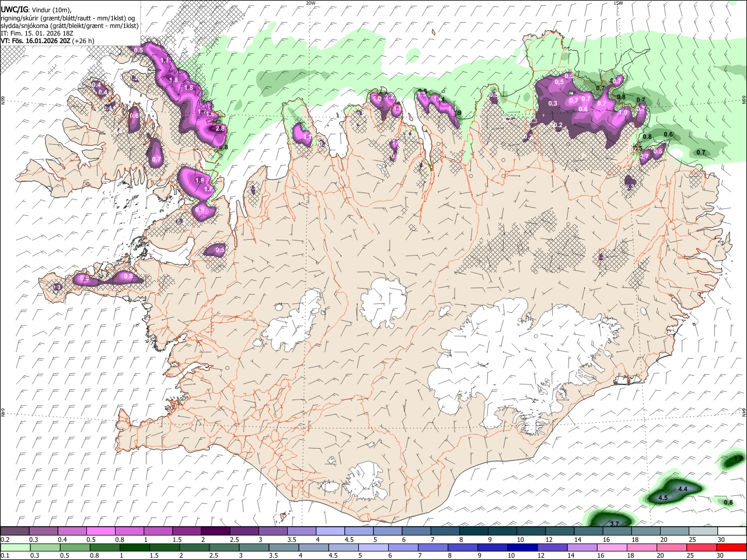
Task: Click the '4.4' rain value offshore southeast
Action: click(x=682, y=489)
